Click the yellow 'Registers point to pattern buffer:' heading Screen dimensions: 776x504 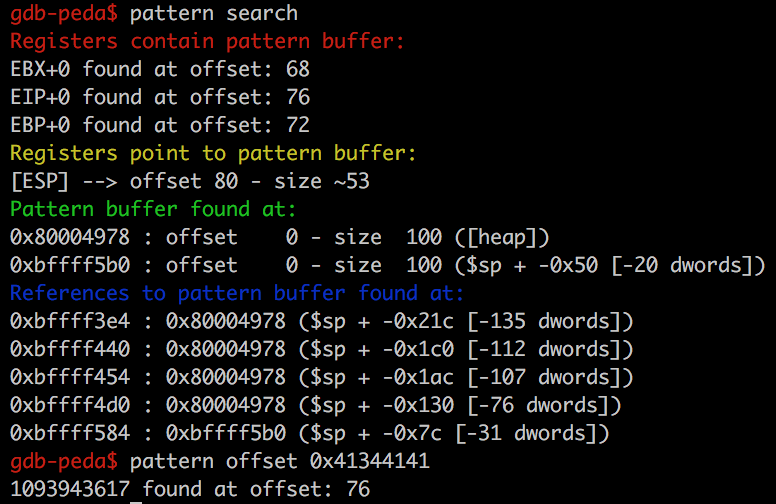[x=213, y=154]
